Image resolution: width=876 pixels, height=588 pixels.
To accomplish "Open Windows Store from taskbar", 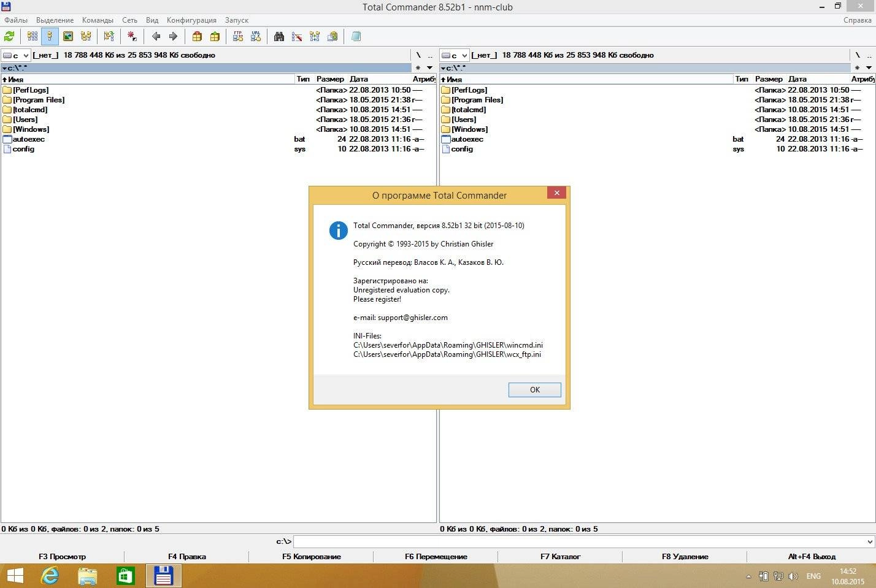I will tap(125, 576).
